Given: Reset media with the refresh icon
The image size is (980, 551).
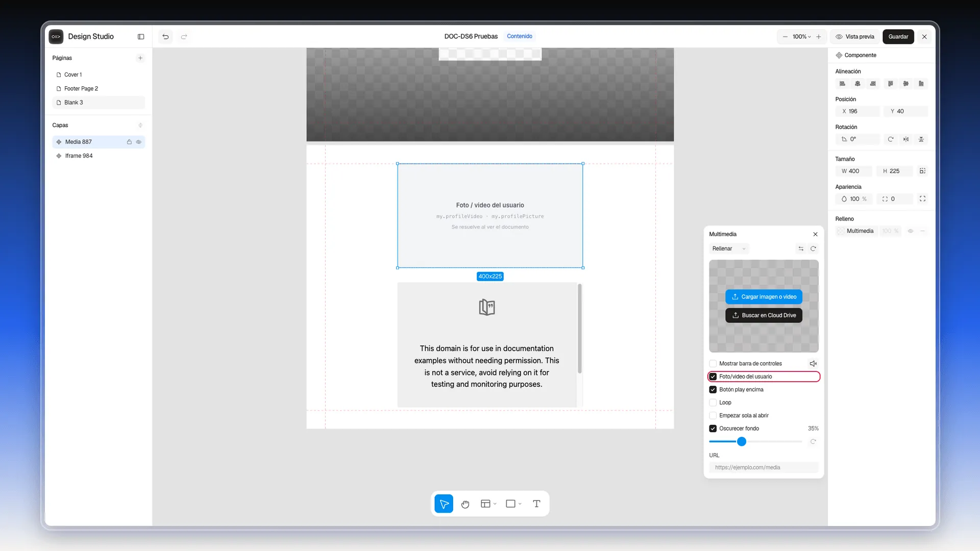Looking at the screenshot, I should [814, 249].
